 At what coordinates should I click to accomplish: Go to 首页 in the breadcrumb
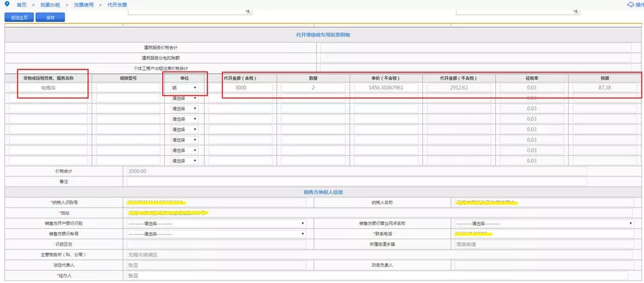[x=22, y=5]
